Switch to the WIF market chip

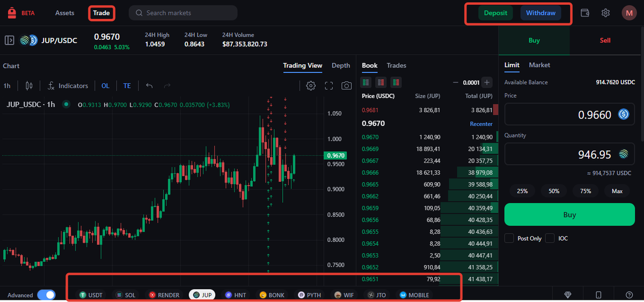[345, 295]
